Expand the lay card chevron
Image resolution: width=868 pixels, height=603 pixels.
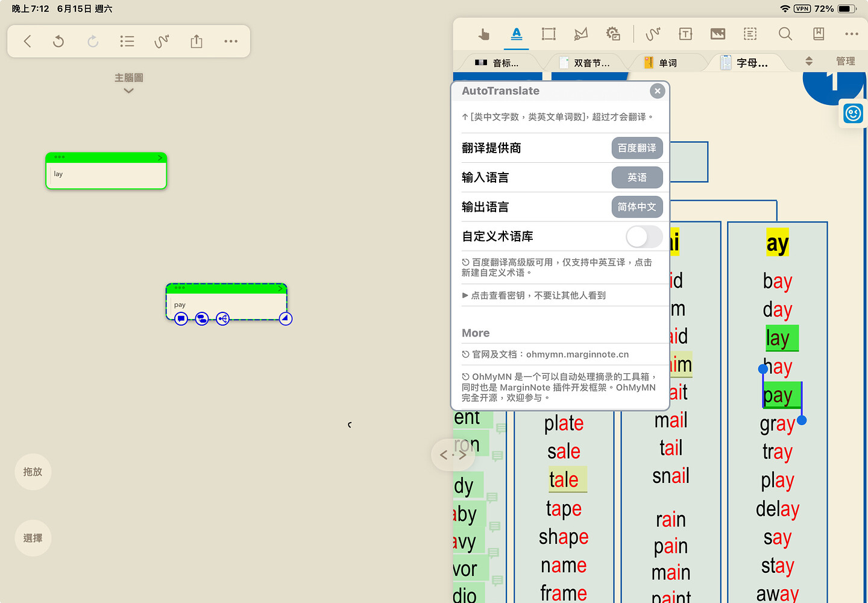pos(160,158)
